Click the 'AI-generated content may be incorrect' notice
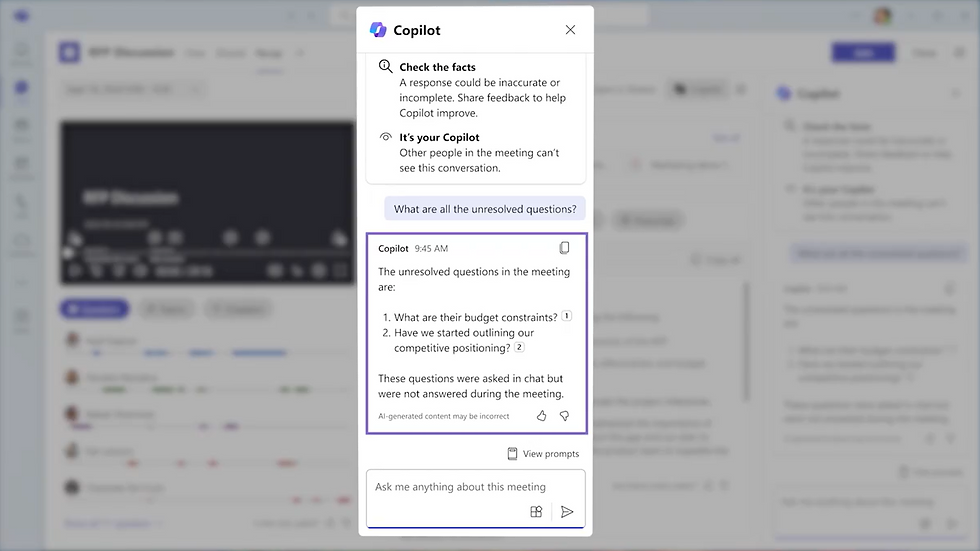Viewport: 980px width, 551px height. (444, 416)
